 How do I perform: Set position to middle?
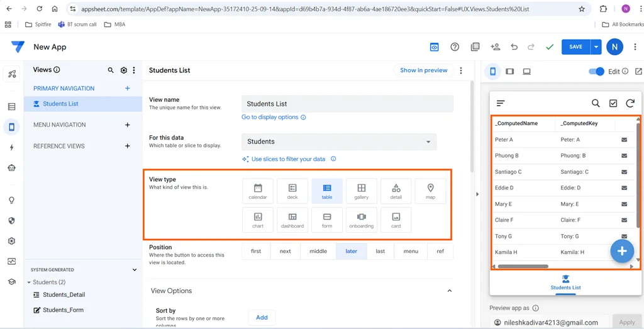point(318,251)
